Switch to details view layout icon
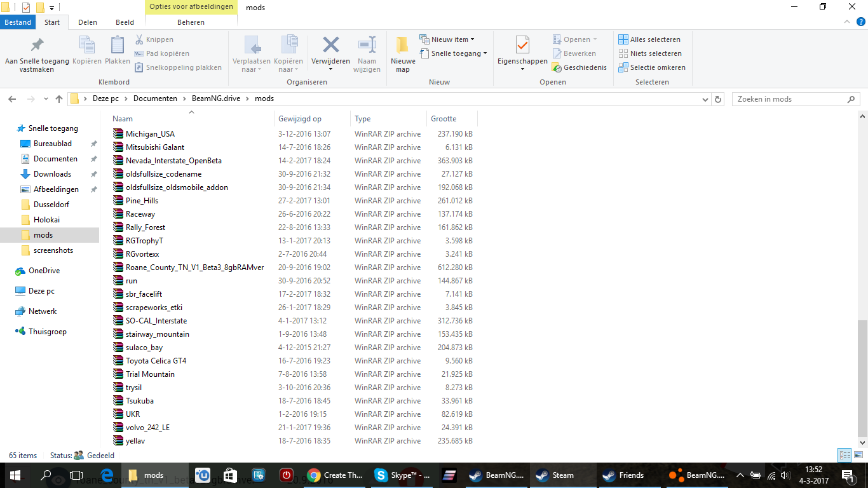 844,455
